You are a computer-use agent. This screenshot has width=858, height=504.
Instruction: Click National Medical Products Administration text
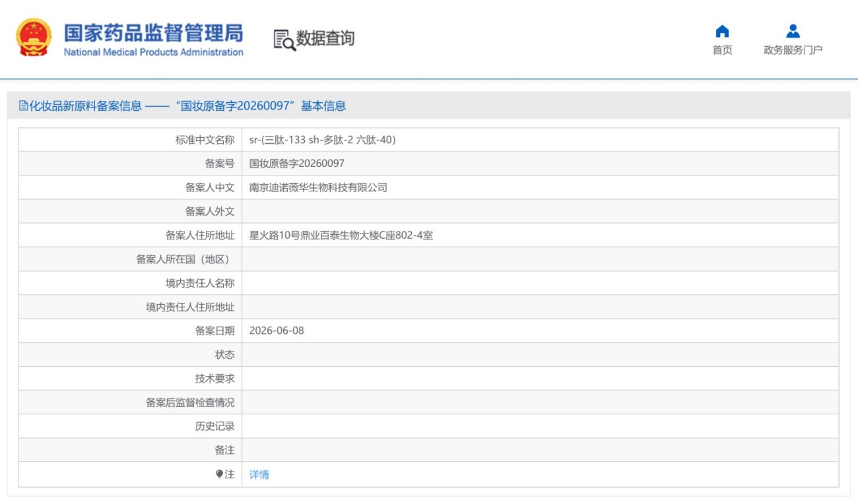coord(153,52)
